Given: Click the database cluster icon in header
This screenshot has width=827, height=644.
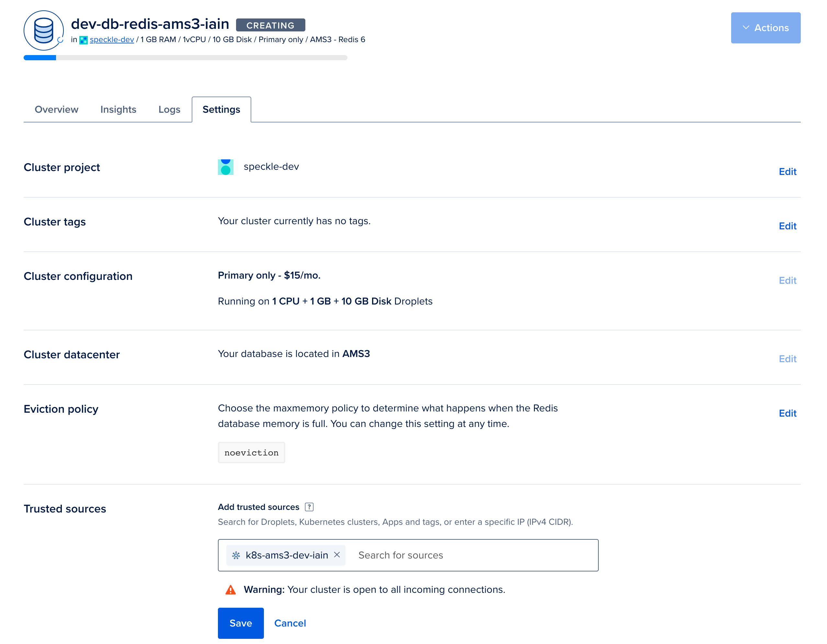Looking at the screenshot, I should [43, 31].
